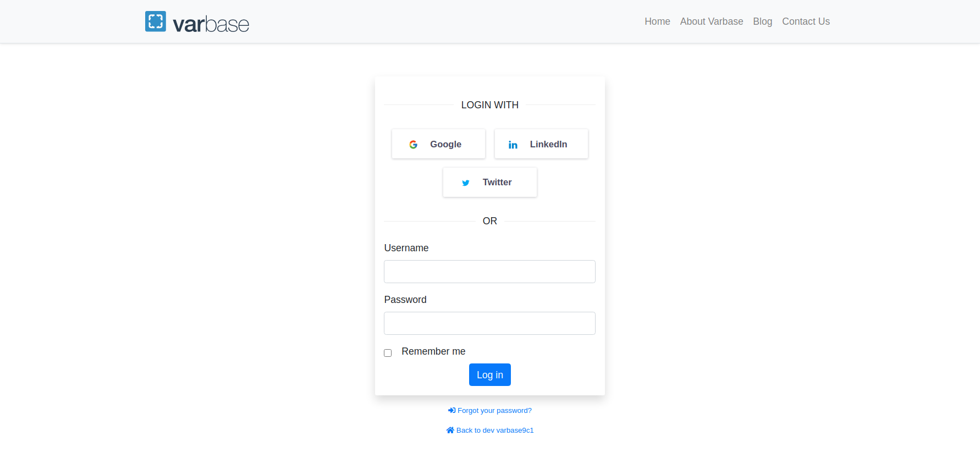Click the Google "G" icon
980x469 pixels.
[414, 145]
